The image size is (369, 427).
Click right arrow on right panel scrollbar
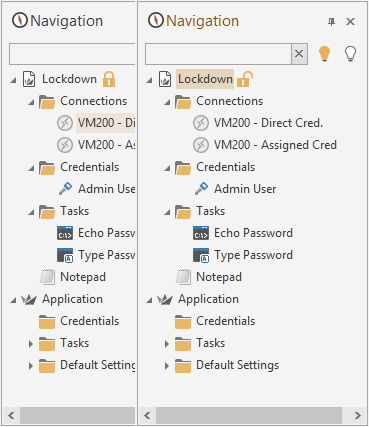(358, 415)
